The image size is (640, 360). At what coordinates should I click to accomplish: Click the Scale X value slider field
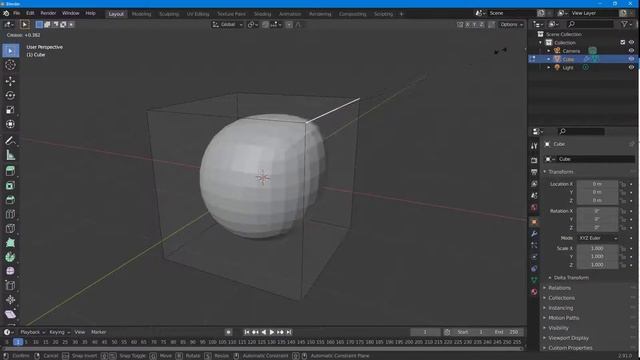(597, 248)
